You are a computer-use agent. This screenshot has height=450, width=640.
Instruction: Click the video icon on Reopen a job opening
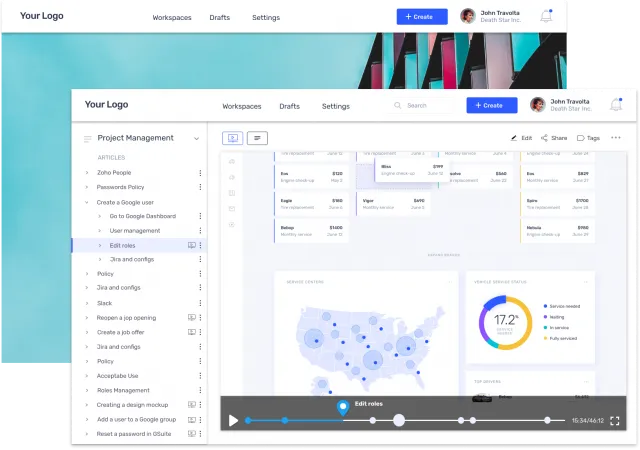(191, 318)
